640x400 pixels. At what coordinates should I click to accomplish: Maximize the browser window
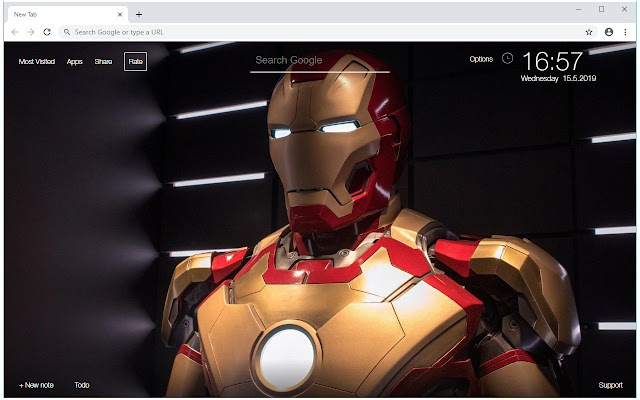click(x=601, y=9)
